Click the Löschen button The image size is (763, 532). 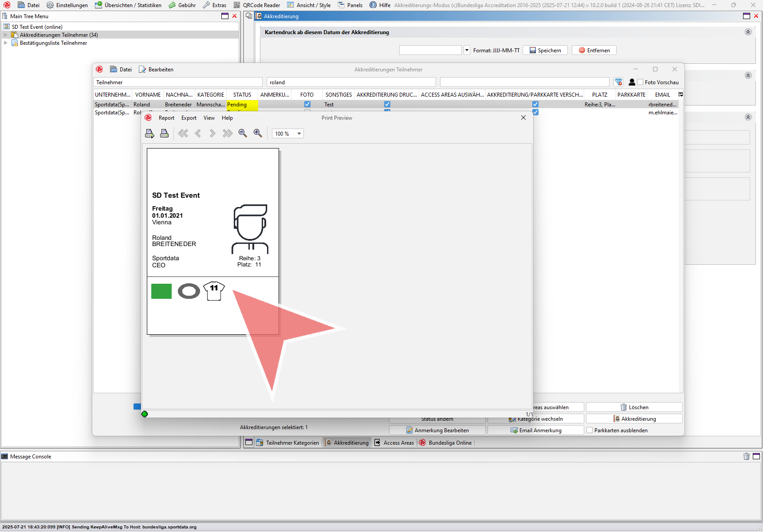click(634, 407)
